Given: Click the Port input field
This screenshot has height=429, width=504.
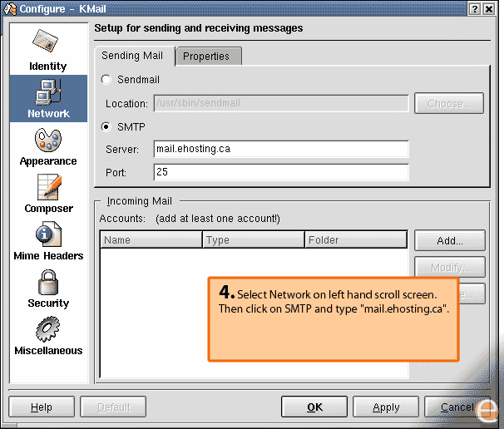Looking at the screenshot, I should 281,172.
